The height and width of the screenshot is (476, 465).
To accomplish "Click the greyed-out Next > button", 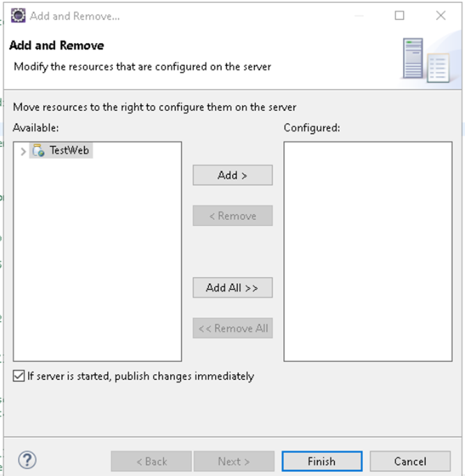I will point(234,461).
